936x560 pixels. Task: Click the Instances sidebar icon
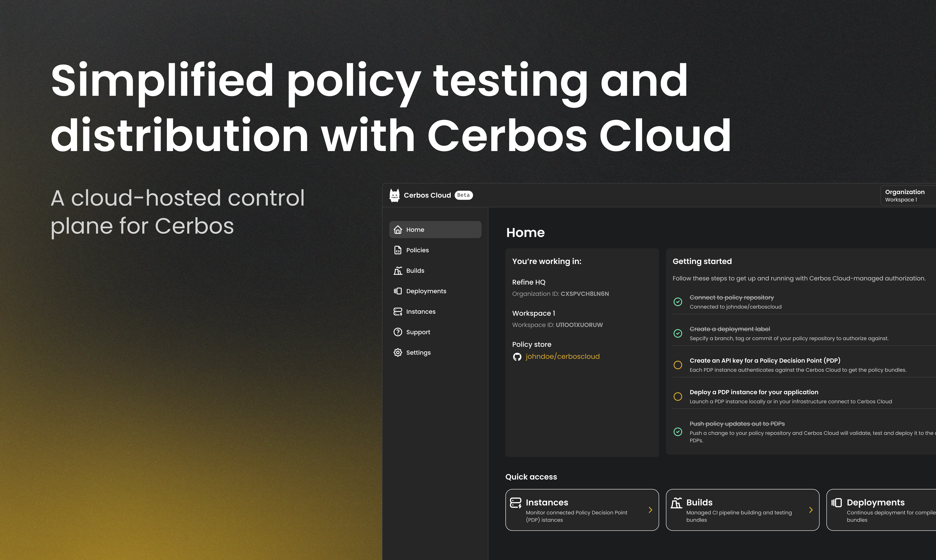click(x=397, y=311)
